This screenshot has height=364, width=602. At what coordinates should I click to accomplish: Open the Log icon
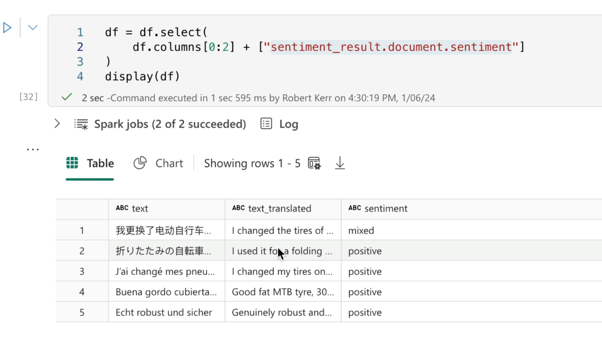[x=266, y=124]
